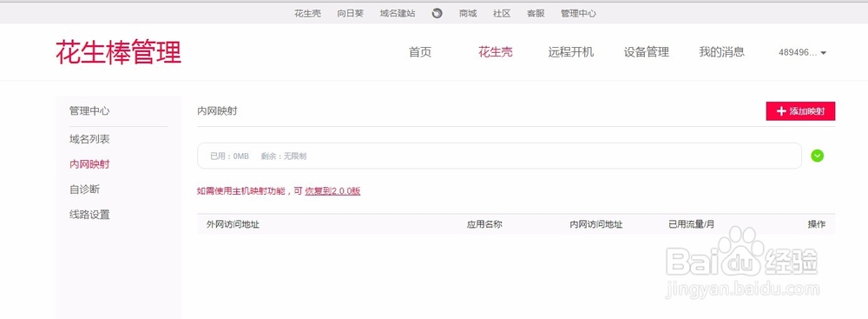Go to 商城 in top bar
Viewport: 868px width, 319px height.
pos(468,13)
